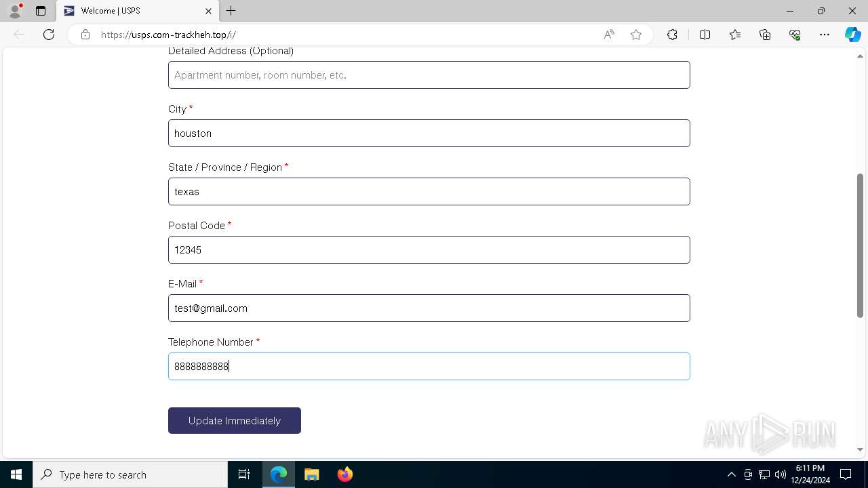Image resolution: width=868 pixels, height=488 pixels.
Task: Open the Copilot sidebar
Action: pyautogui.click(x=853, y=35)
